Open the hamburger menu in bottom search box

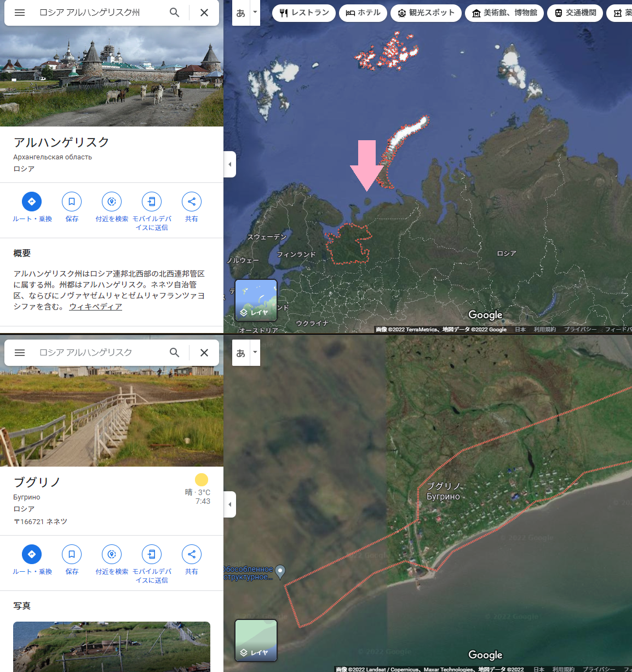pos(20,353)
